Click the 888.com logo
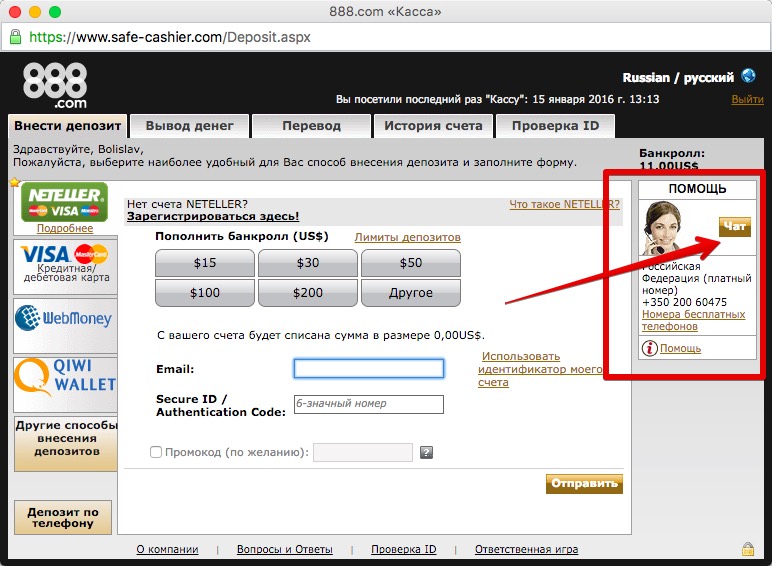772x566 pixels. (55, 85)
